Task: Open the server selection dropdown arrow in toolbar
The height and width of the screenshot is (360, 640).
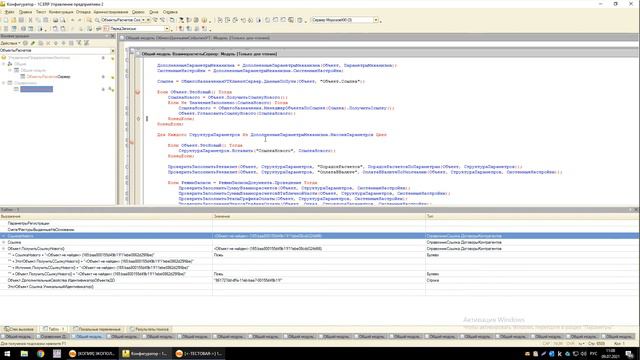Action: [x=376, y=20]
